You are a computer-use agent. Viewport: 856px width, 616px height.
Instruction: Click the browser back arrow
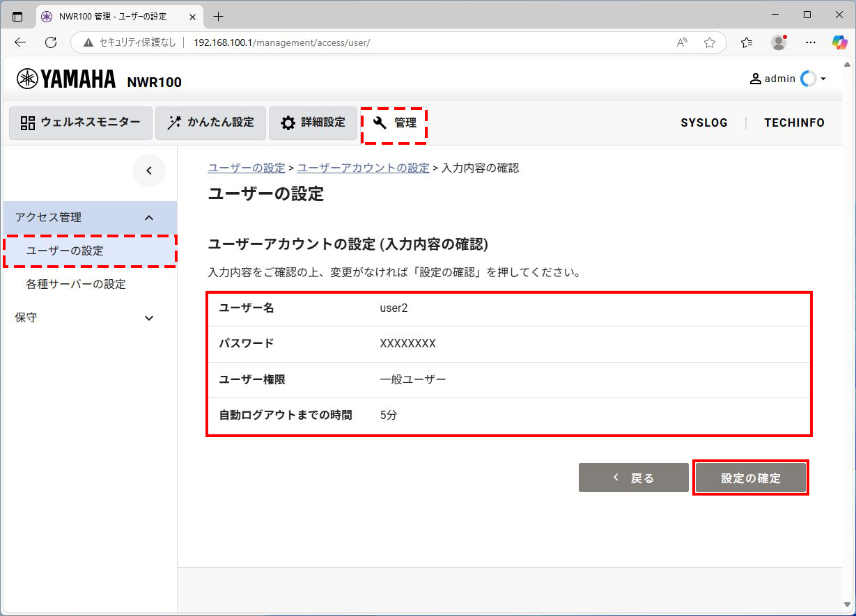[x=20, y=42]
